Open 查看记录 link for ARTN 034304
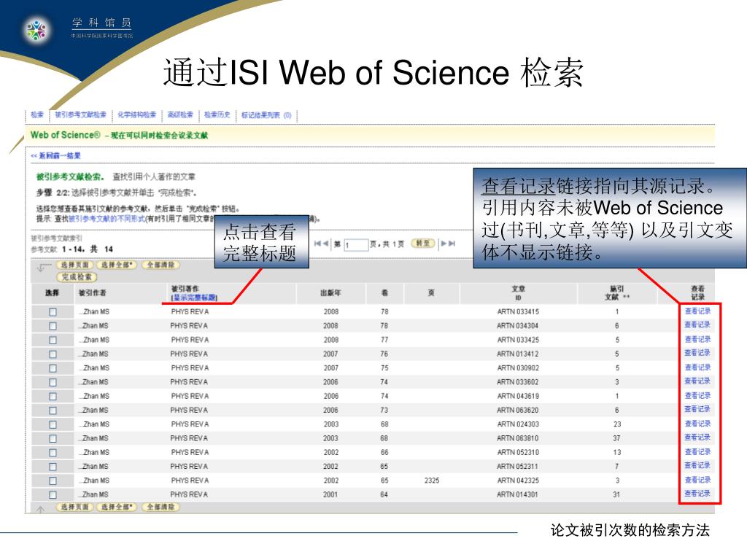The width and height of the screenshot is (747, 560). pyautogui.click(x=697, y=324)
